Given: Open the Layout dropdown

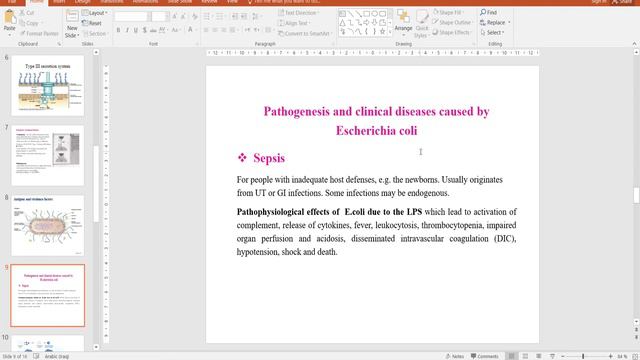Looking at the screenshot, I should (95, 13).
